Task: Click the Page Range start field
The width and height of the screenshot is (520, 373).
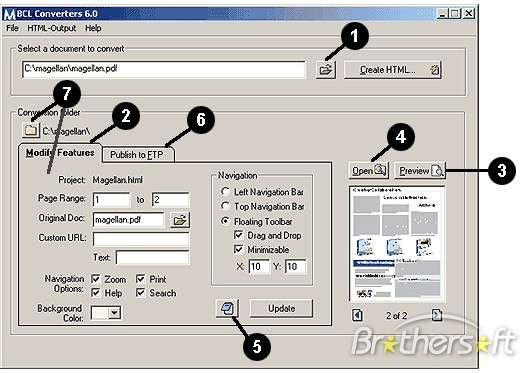Action: (111, 200)
